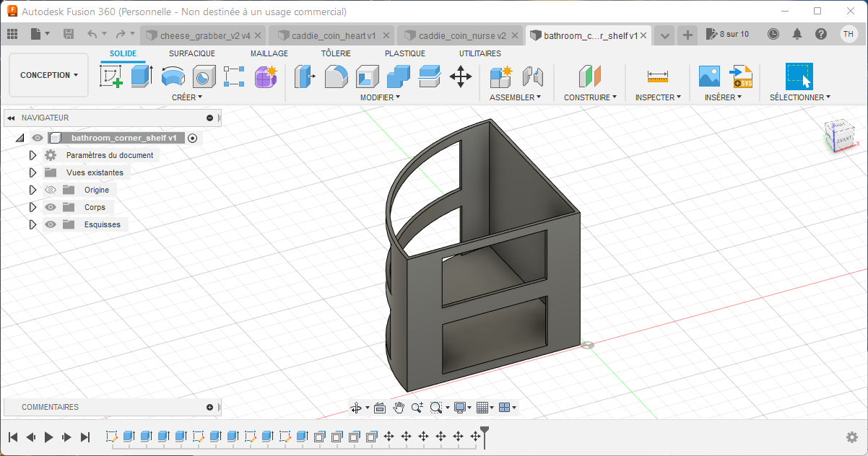
Task: Click the timeline end position marker
Action: pos(485,437)
